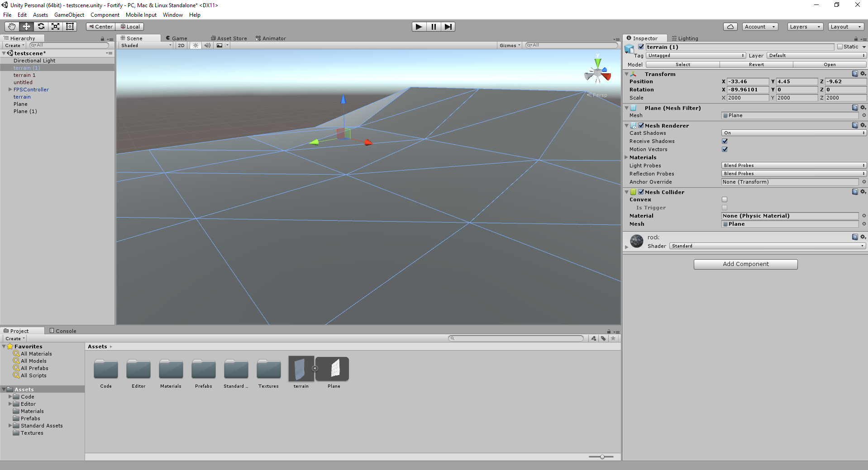Click the Add Component button
This screenshot has width=868, height=470.
coord(745,264)
